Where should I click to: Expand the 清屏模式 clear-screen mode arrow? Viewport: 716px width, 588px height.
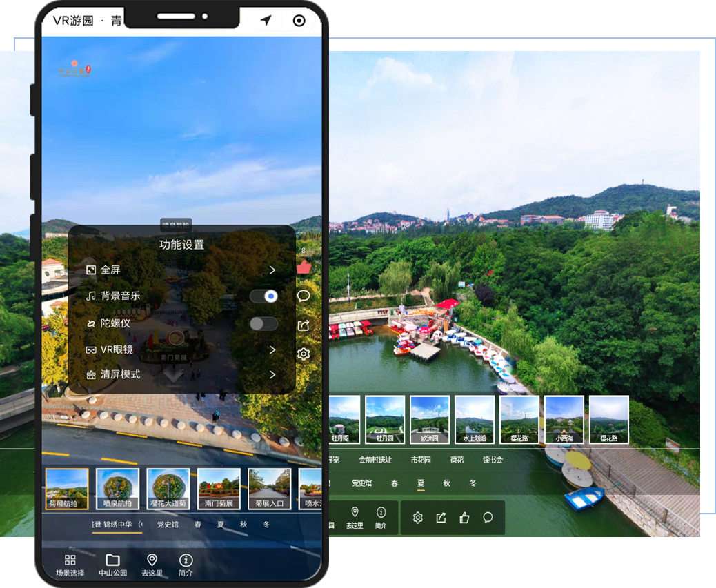tap(272, 375)
